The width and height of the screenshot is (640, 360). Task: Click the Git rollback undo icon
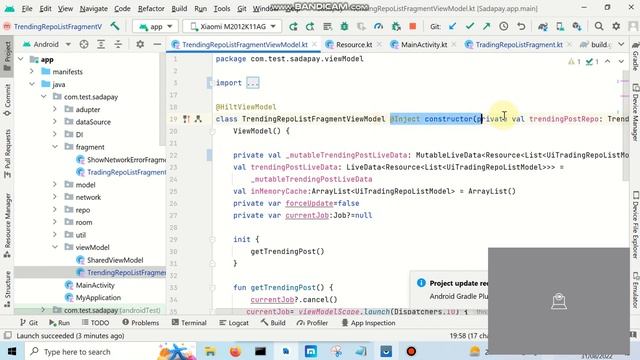click(x=521, y=27)
